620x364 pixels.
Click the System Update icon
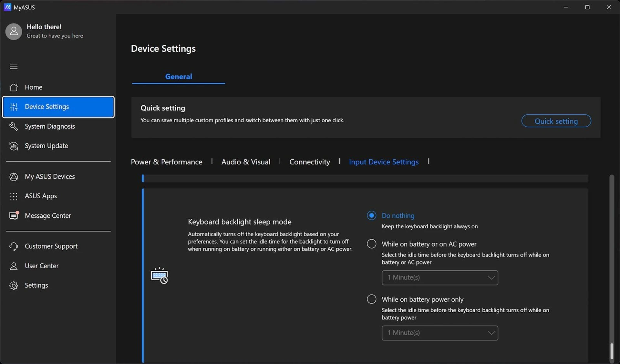click(14, 146)
